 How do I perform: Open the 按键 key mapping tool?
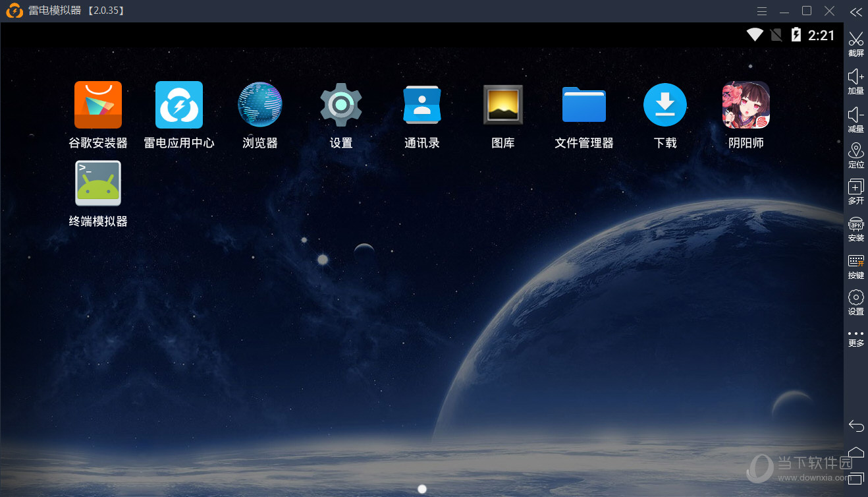click(856, 266)
